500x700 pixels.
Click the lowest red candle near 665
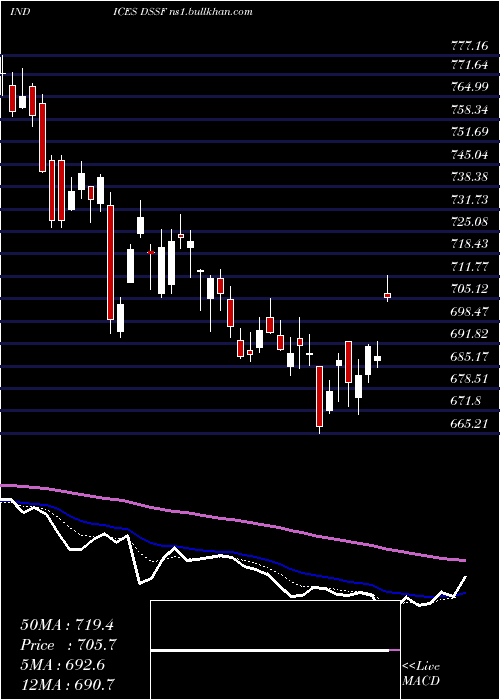[319, 396]
